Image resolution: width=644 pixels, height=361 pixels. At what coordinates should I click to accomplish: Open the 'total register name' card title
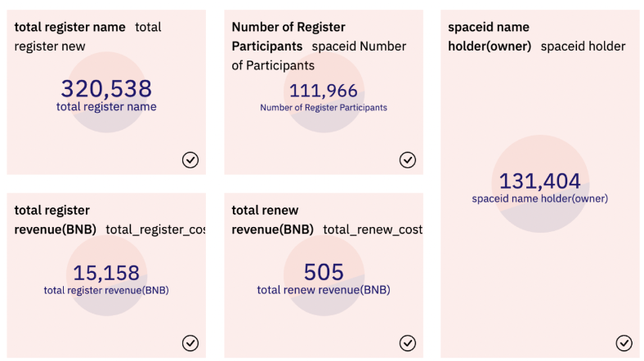[x=69, y=27]
